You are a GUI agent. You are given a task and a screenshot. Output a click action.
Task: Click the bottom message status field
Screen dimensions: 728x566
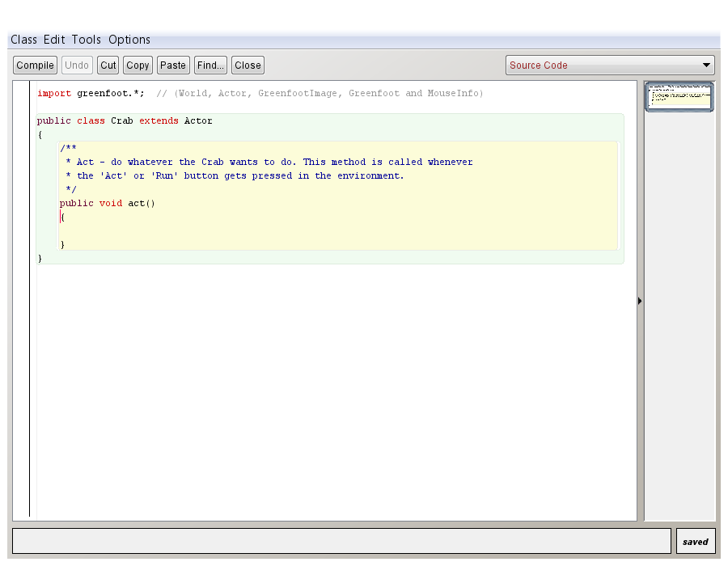[x=341, y=542]
